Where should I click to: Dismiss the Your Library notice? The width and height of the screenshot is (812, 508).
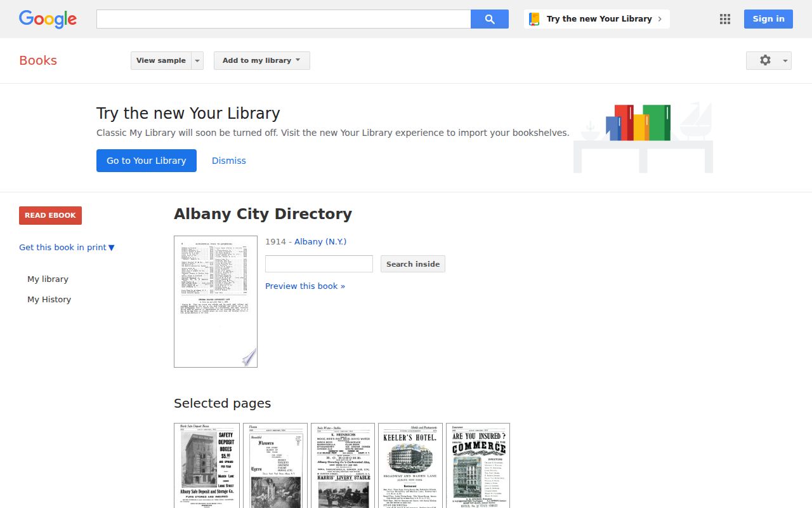click(229, 161)
